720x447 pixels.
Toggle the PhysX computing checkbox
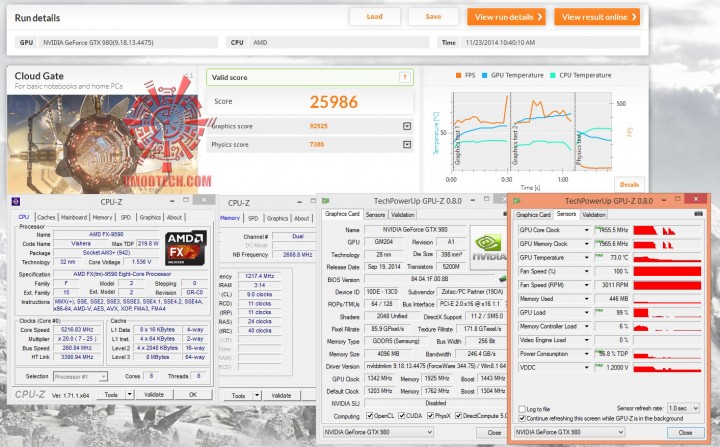(431, 416)
